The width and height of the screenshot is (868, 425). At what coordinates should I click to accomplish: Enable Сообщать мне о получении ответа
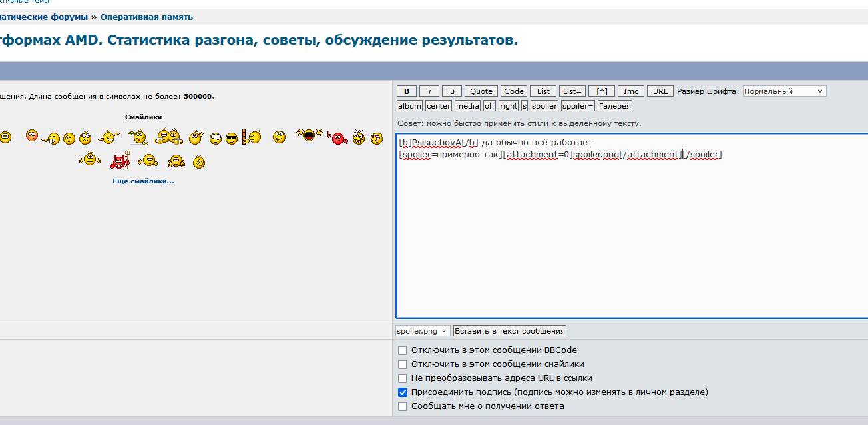pyautogui.click(x=402, y=406)
